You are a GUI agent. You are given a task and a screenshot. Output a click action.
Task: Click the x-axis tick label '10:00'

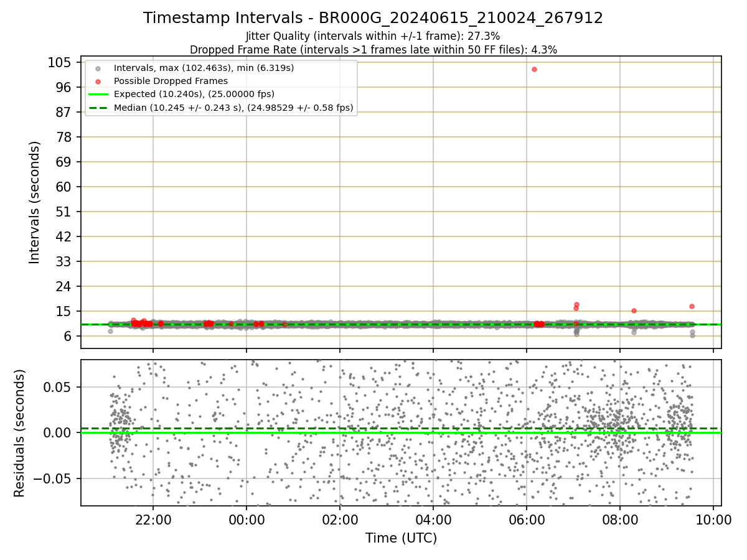pyautogui.click(x=713, y=520)
